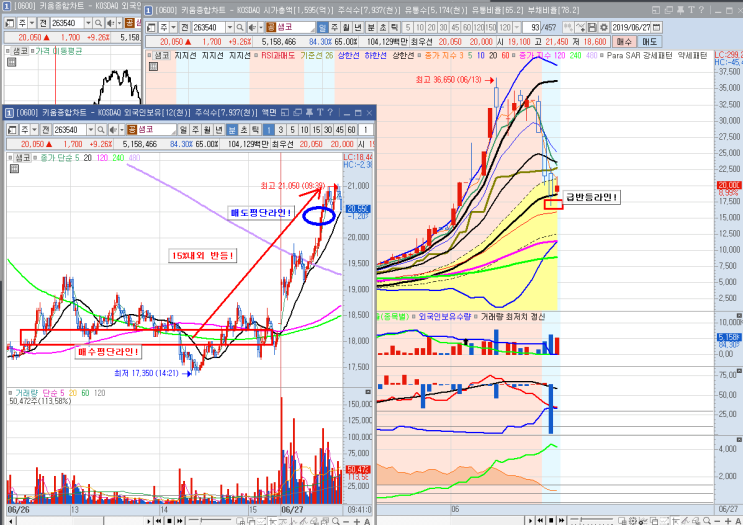This screenshot has height=525, width=743.
Task: Toggle the side panel icon in the front chart toolbar
Action: (x=12, y=130)
